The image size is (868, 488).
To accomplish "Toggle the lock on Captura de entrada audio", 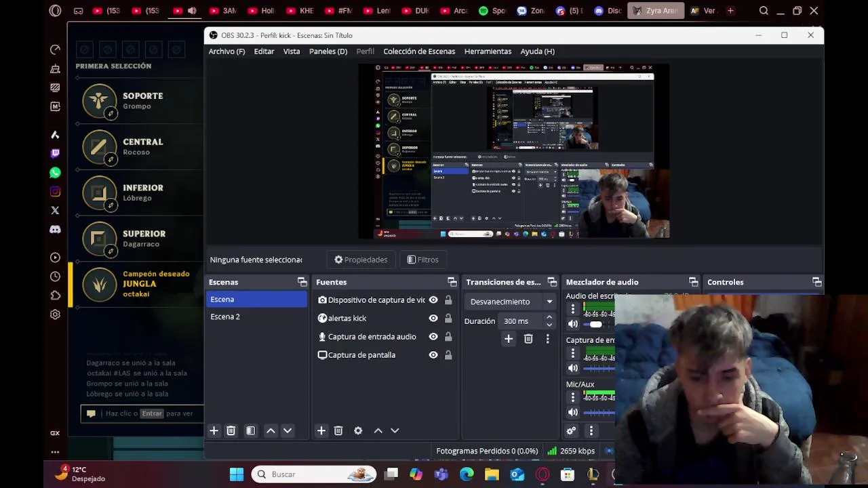I will tap(448, 336).
